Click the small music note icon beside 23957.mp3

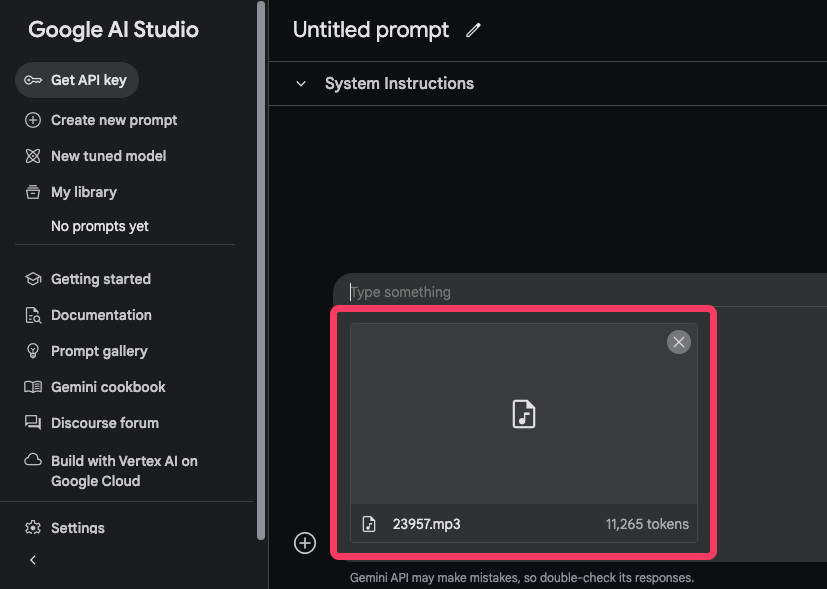coord(369,524)
